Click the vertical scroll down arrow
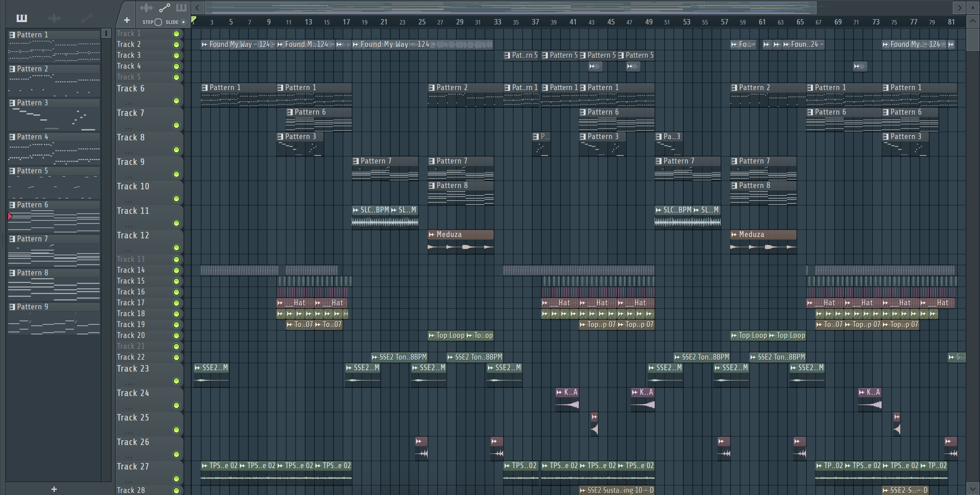 tap(973, 489)
